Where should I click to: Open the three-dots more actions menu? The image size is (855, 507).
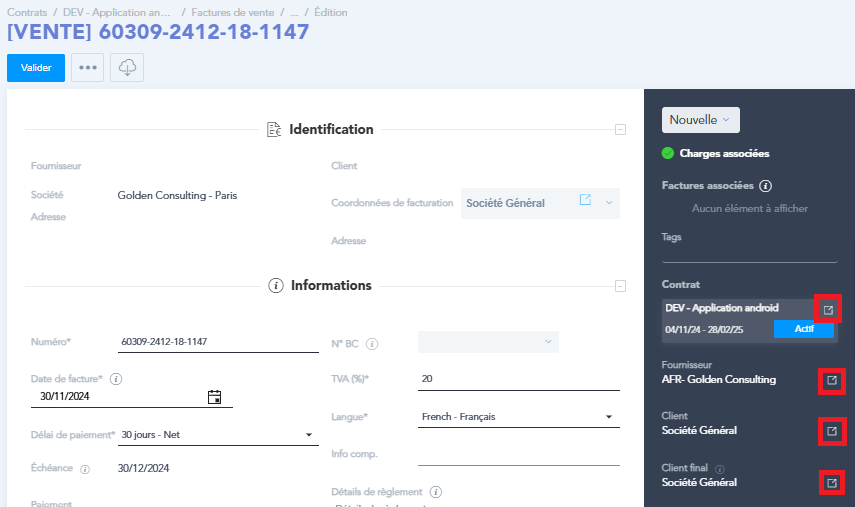tap(88, 68)
